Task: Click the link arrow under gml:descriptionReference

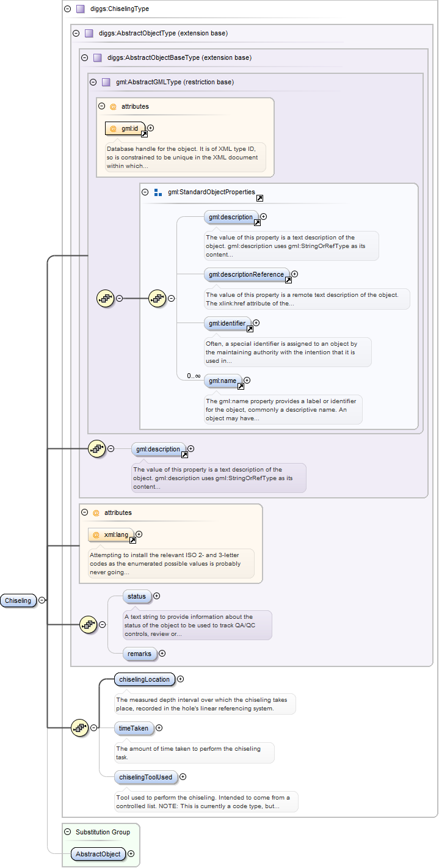Action: click(288, 280)
